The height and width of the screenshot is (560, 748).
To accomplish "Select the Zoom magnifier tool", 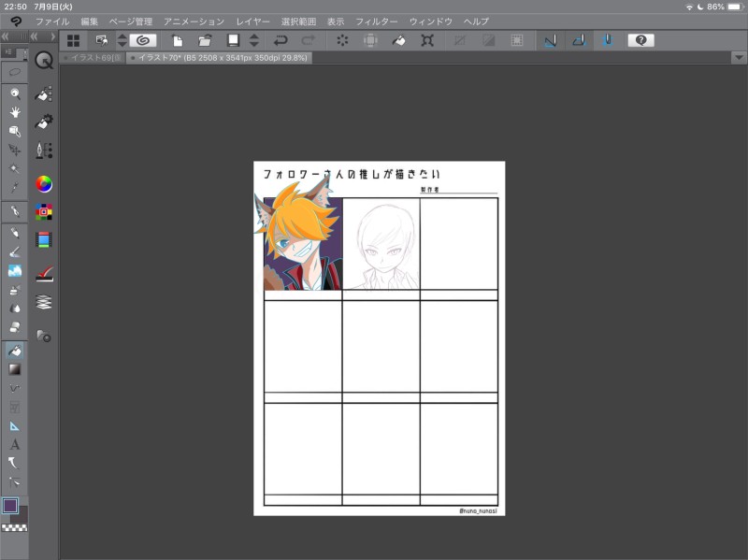I will [x=15, y=93].
